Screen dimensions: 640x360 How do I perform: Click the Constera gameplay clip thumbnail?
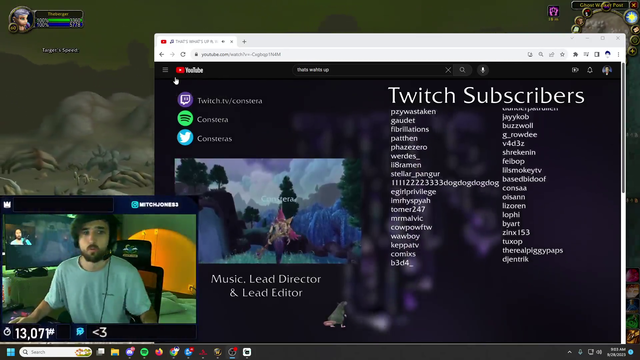pos(268,211)
